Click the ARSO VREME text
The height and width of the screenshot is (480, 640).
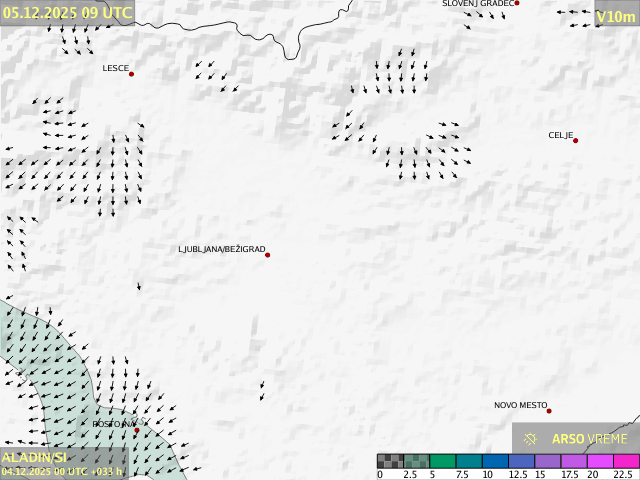pyautogui.click(x=590, y=438)
